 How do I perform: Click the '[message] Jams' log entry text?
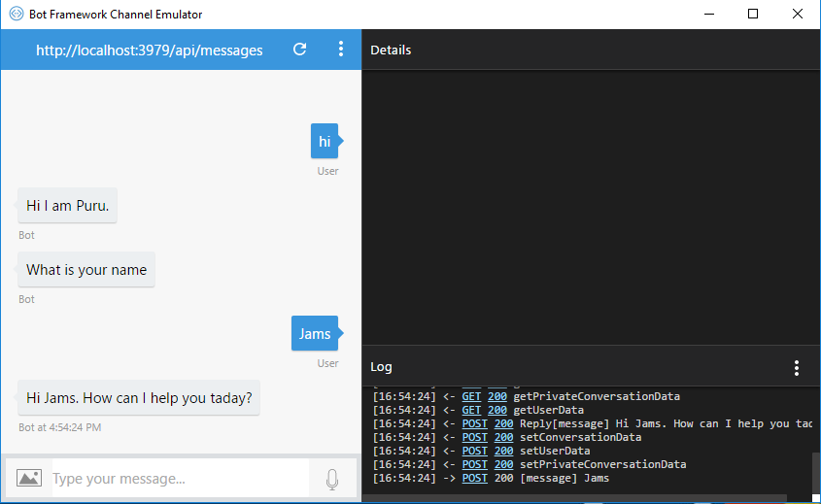click(x=564, y=478)
